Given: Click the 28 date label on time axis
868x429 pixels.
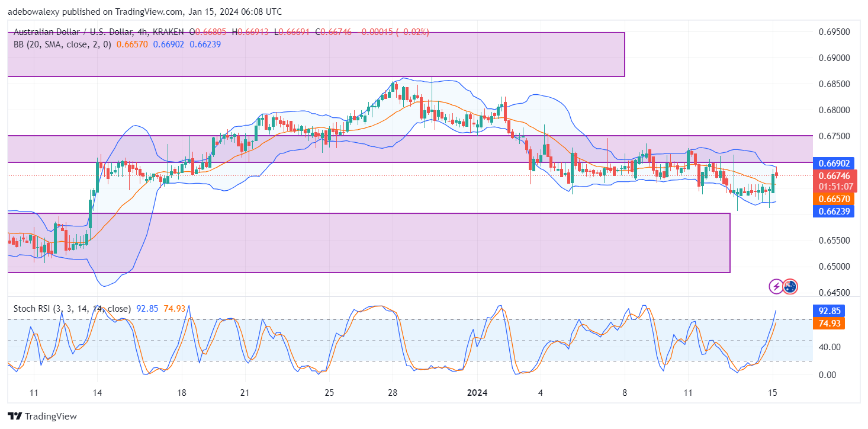Looking at the screenshot, I should tap(393, 393).
